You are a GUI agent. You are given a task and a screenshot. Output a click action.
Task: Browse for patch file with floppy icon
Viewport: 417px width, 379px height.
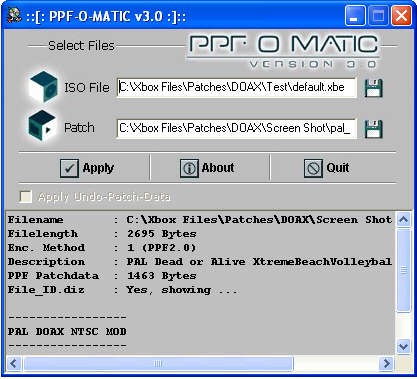[373, 129]
